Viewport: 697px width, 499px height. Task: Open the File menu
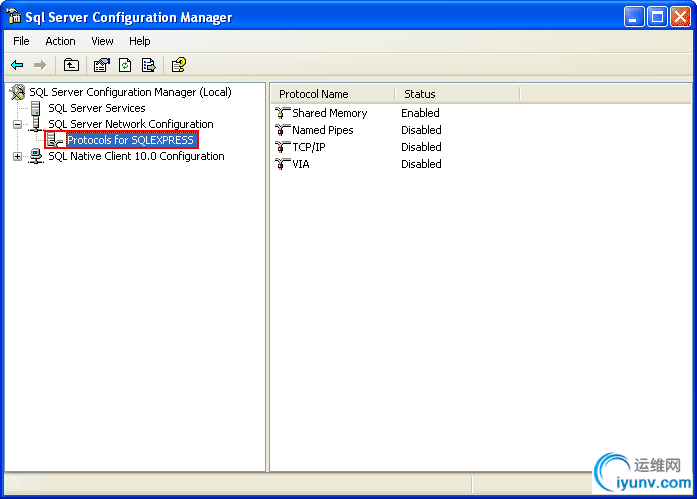pyautogui.click(x=21, y=41)
